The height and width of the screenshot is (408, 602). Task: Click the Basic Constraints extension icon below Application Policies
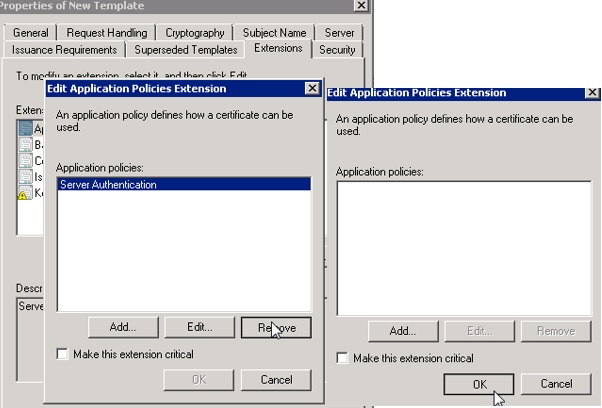point(25,145)
